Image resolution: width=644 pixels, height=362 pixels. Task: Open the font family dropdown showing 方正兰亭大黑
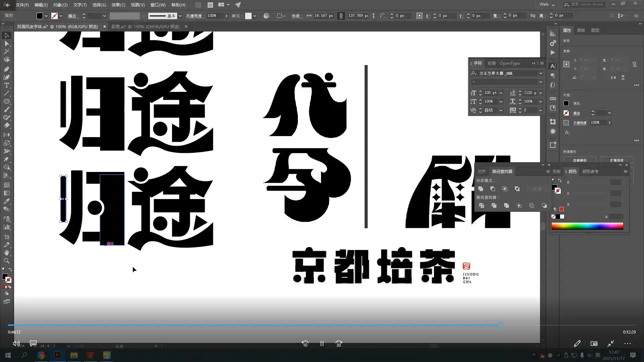click(540, 73)
